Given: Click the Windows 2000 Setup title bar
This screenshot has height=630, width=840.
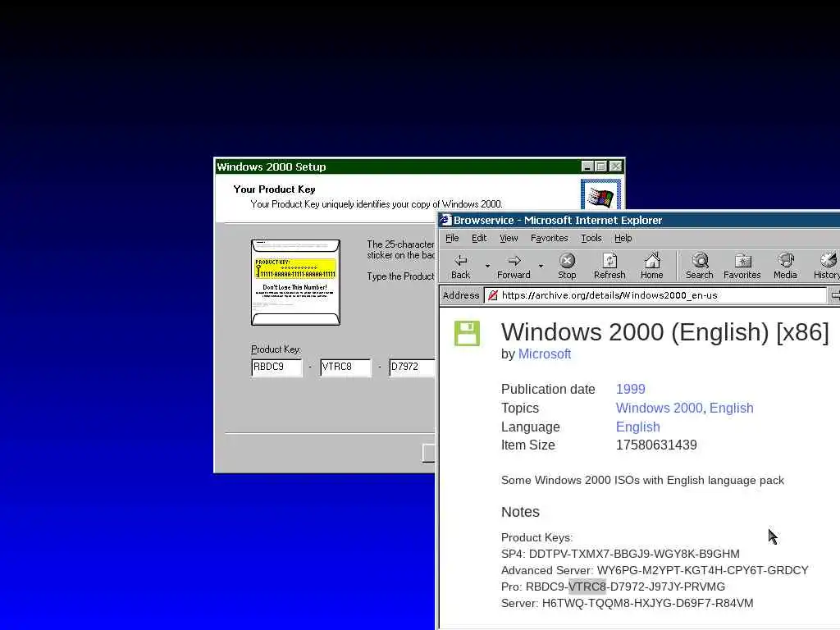Looking at the screenshot, I should point(396,167).
